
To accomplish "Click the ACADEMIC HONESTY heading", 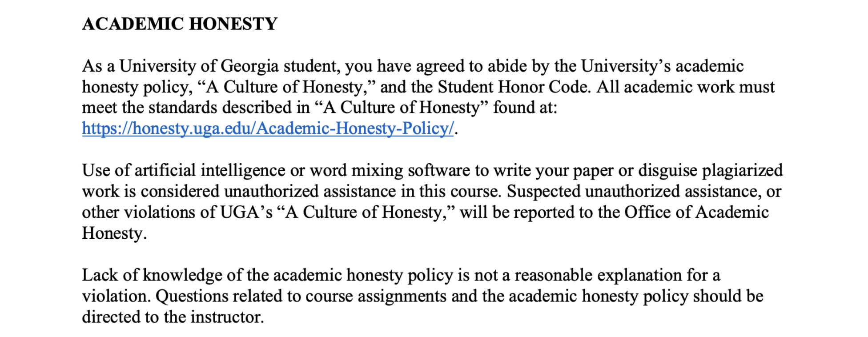I will pos(180,24).
